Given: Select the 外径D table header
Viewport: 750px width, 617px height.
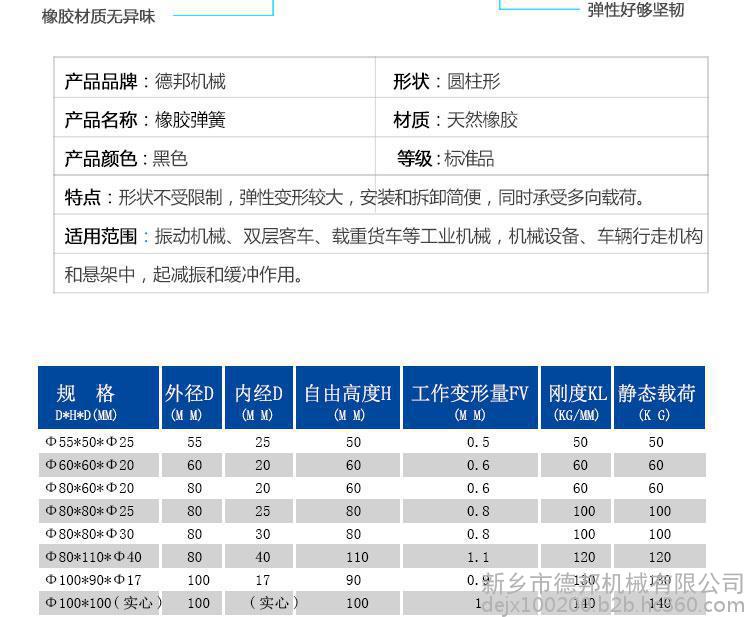Looking at the screenshot, I should coord(189,399).
